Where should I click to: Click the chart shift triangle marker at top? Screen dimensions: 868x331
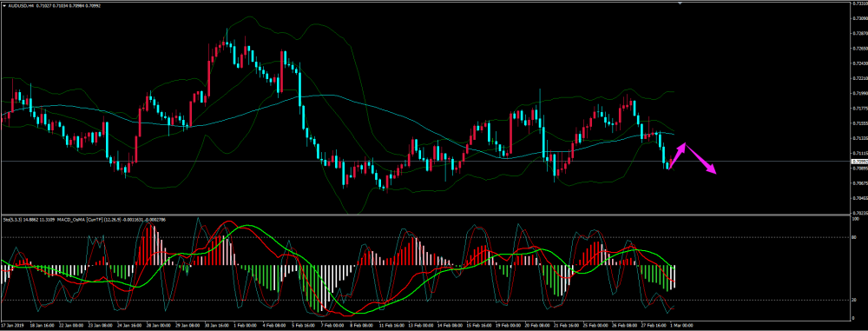coord(680,3)
